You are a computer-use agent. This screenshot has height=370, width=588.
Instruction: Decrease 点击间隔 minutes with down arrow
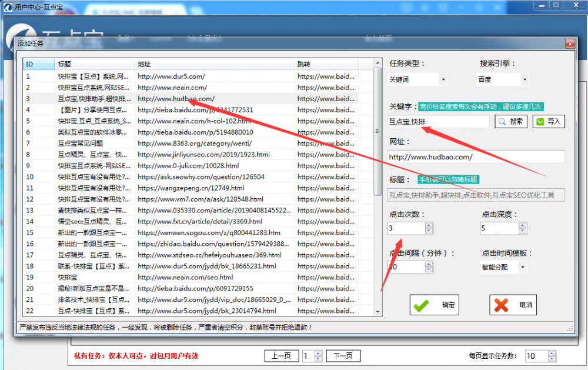click(x=429, y=270)
